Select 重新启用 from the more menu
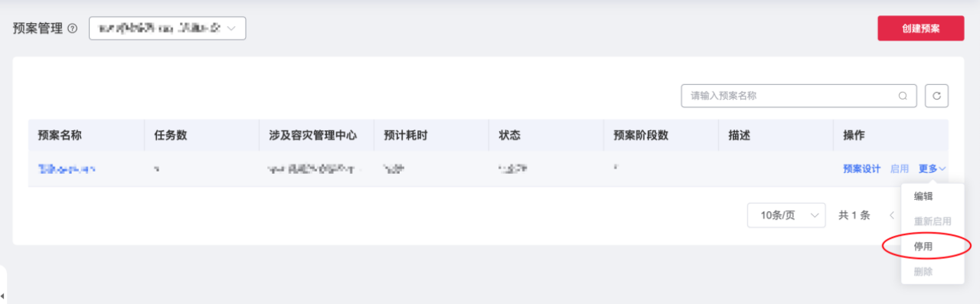The height and width of the screenshot is (304, 980). [933, 221]
